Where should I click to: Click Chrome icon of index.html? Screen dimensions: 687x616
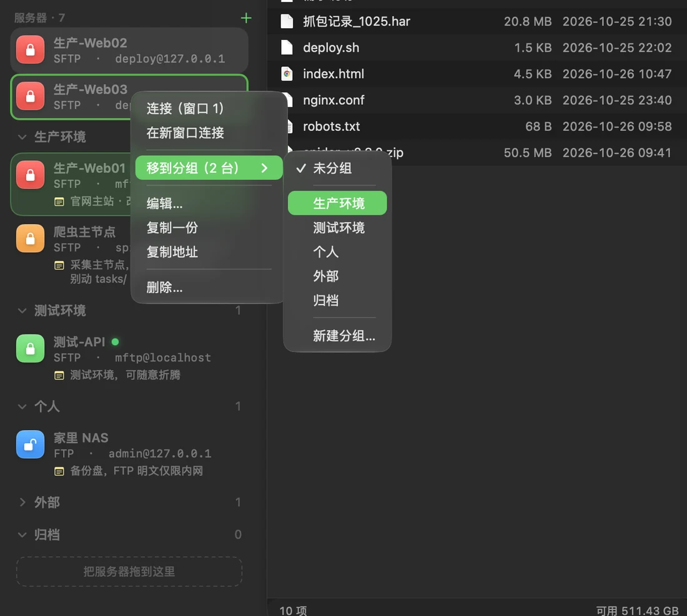tap(287, 74)
